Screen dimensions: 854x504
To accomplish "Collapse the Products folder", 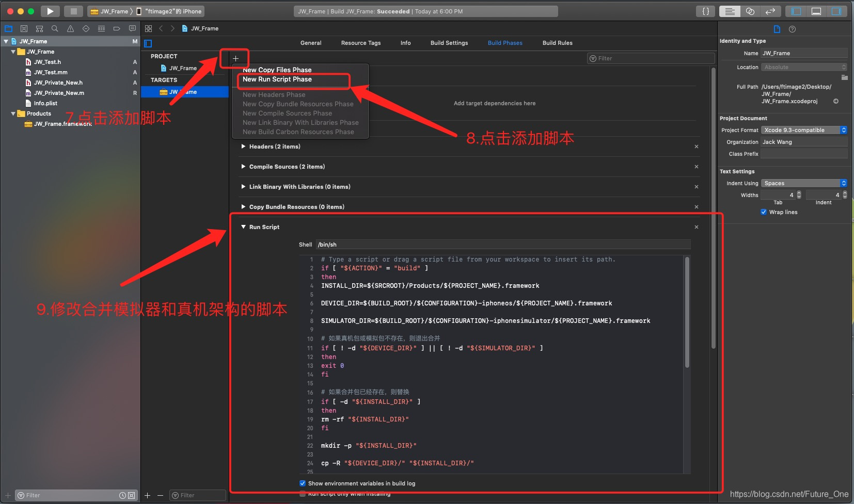I will (13, 113).
